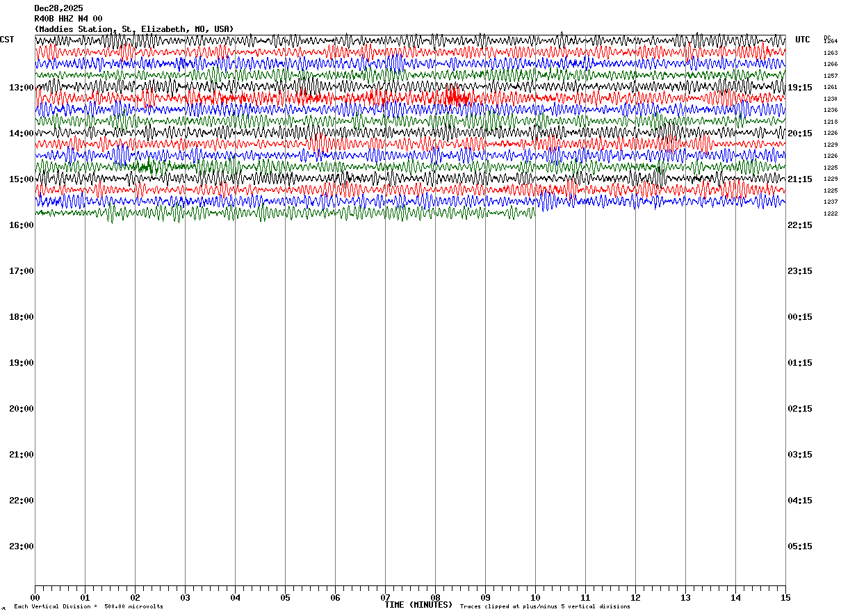Image resolution: width=841 pixels, height=616 pixels.
Task: Click the '22:15' UTC time label
Action: pyautogui.click(x=800, y=225)
